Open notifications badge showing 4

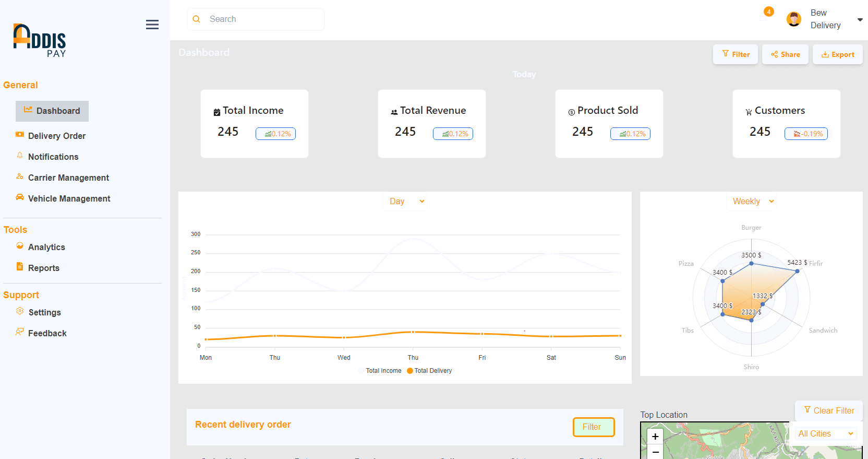(769, 11)
